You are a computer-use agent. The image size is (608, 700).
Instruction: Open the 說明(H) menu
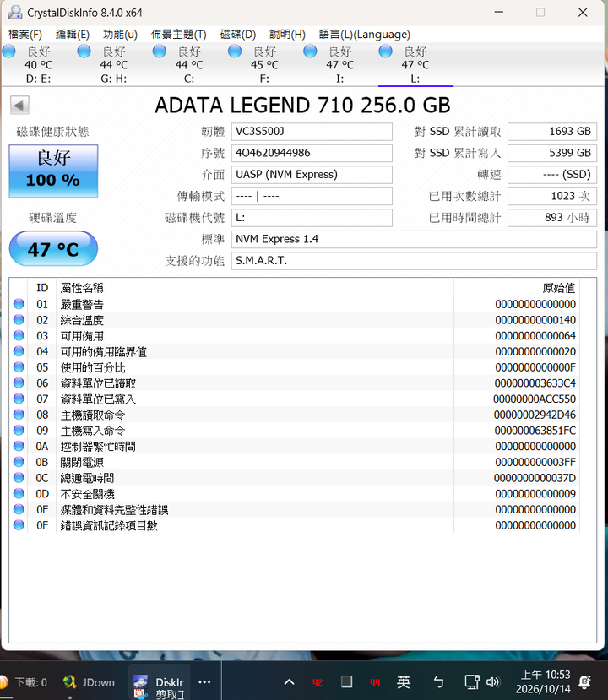click(287, 35)
